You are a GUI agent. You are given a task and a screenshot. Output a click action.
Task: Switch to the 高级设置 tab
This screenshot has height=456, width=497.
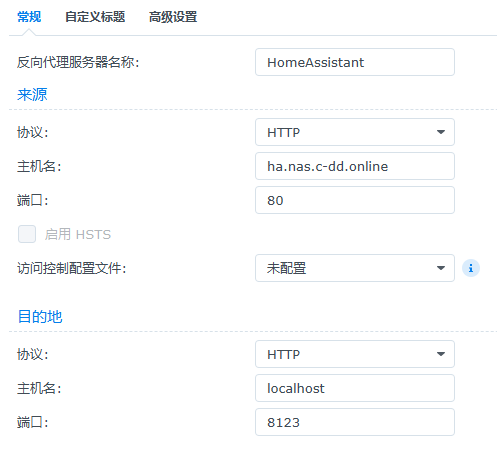tap(173, 17)
